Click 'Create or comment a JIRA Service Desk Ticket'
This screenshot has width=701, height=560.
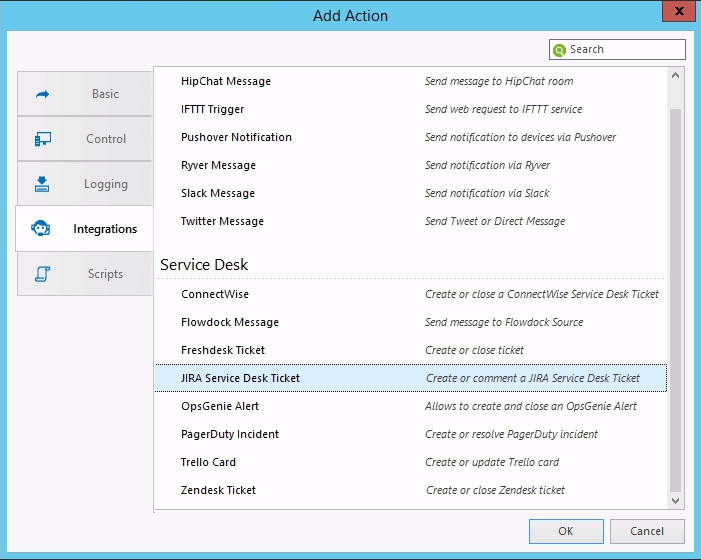tap(533, 378)
